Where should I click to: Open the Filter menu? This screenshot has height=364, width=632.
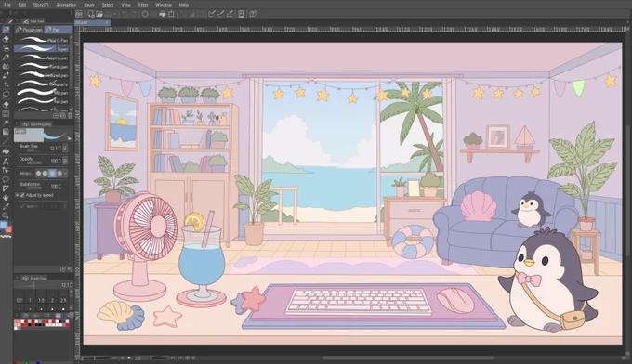(143, 5)
